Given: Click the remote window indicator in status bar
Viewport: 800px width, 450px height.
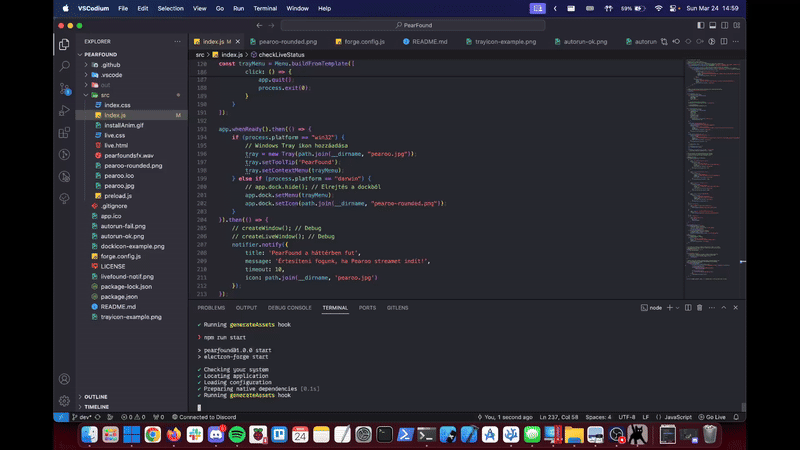Looking at the screenshot, I should (61, 417).
